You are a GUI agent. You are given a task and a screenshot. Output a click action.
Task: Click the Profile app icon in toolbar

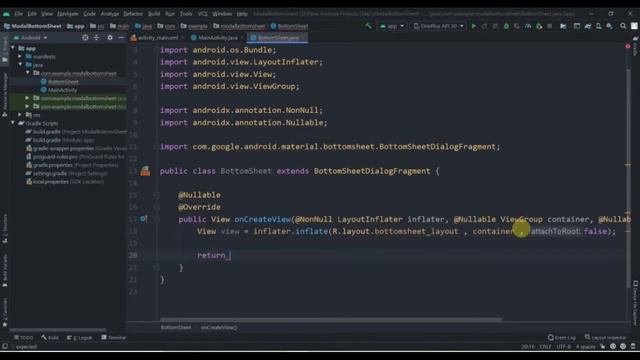pos(528,26)
